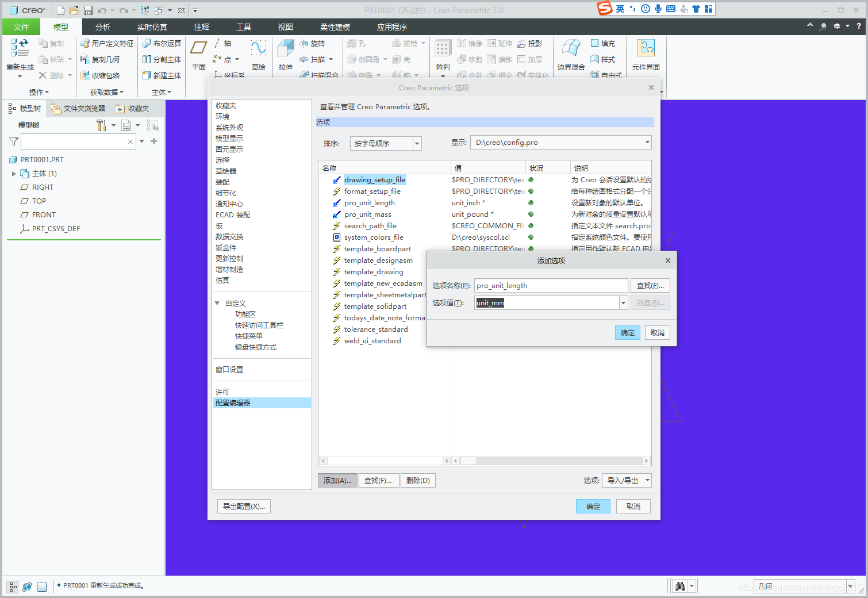The height and width of the screenshot is (598, 868).
Task: Click the 重新生成 regenerate icon
Action: click(20, 48)
